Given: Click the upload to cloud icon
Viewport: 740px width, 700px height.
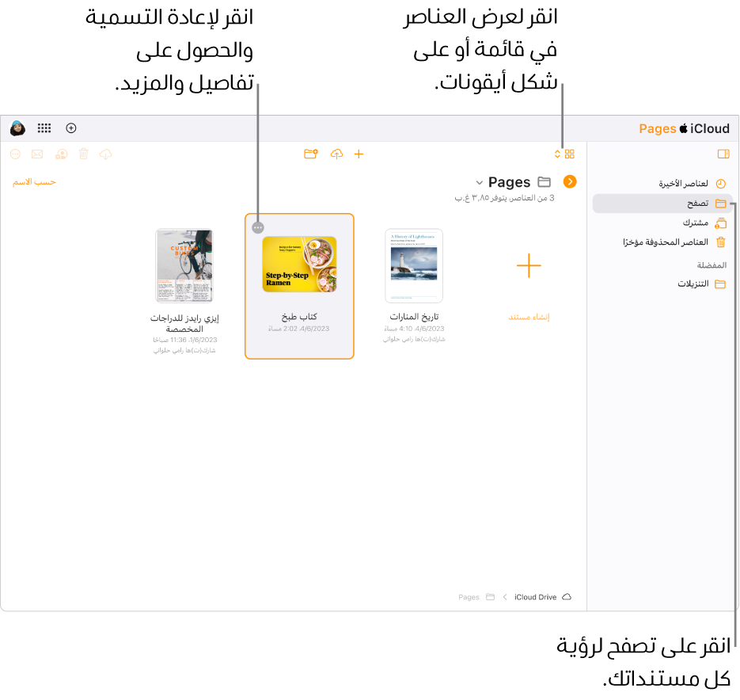Looking at the screenshot, I should pyautogui.click(x=336, y=154).
